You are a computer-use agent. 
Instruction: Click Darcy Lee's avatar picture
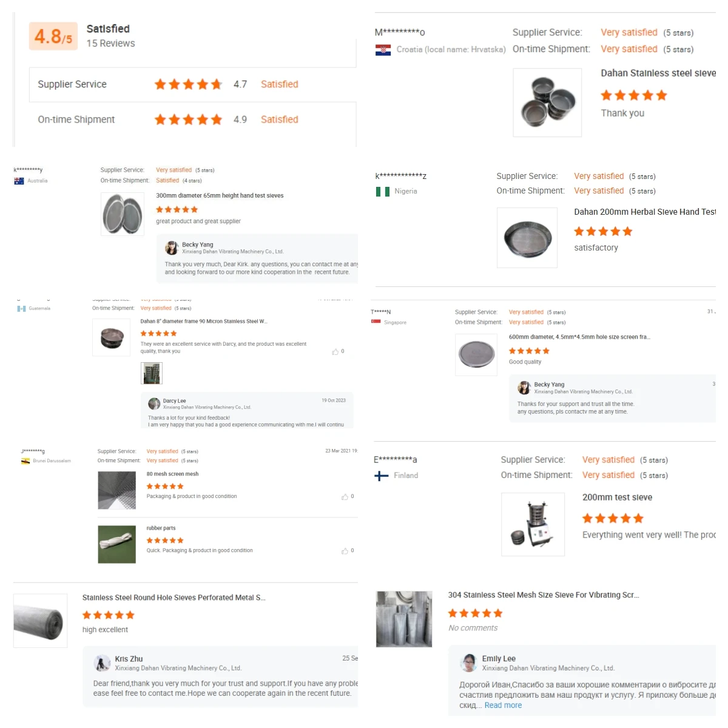click(x=154, y=403)
